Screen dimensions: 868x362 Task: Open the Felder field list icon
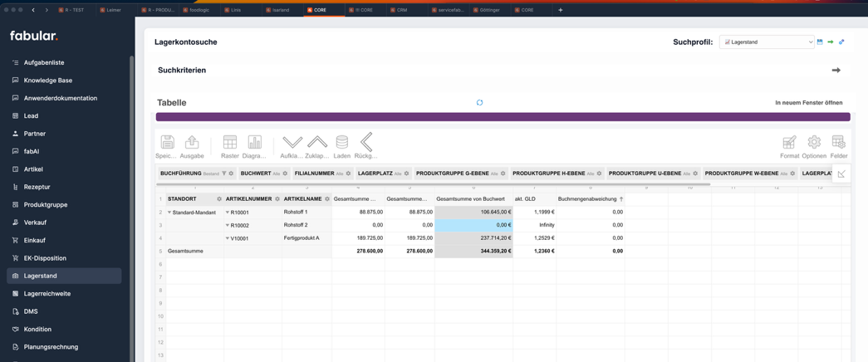[x=838, y=143]
